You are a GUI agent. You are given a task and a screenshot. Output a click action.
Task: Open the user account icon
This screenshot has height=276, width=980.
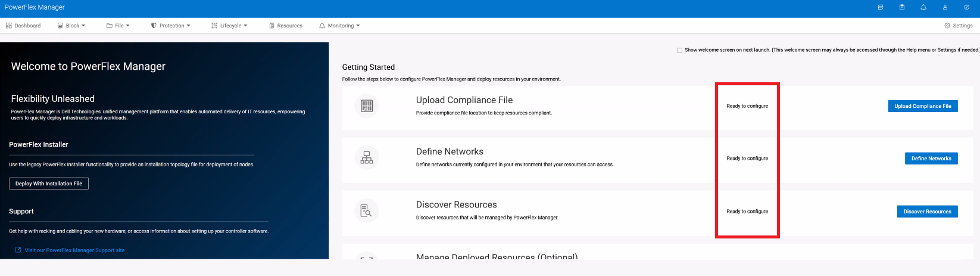click(945, 7)
